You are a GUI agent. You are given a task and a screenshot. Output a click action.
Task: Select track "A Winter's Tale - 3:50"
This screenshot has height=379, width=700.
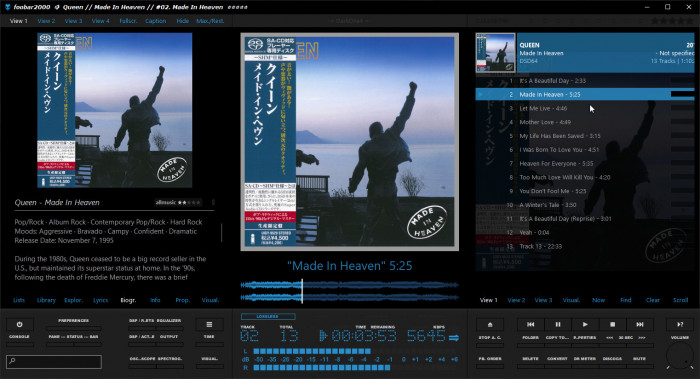pyautogui.click(x=585, y=205)
